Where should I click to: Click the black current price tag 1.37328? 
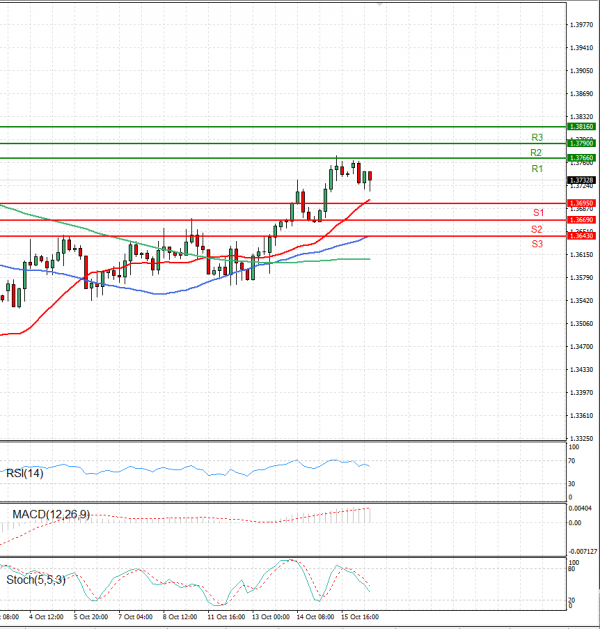click(582, 180)
